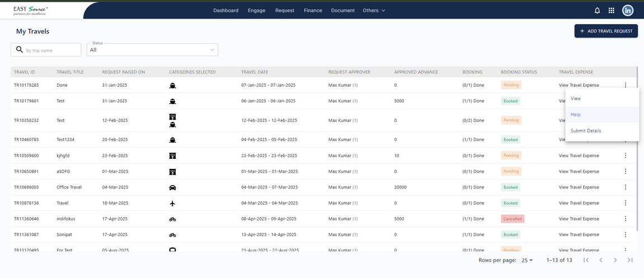
Task: Click the search magnifier icon
Action: pyautogui.click(x=20, y=50)
